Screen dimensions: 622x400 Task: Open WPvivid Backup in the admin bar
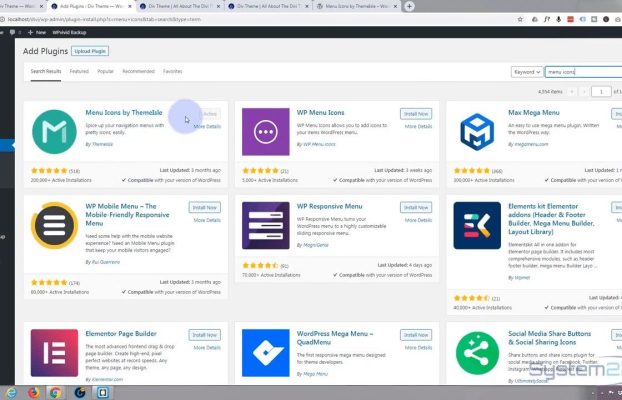click(69, 33)
